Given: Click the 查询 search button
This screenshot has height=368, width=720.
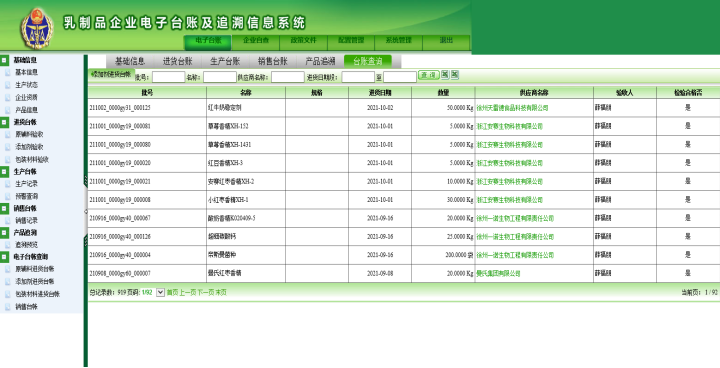Looking at the screenshot, I should (x=428, y=75).
